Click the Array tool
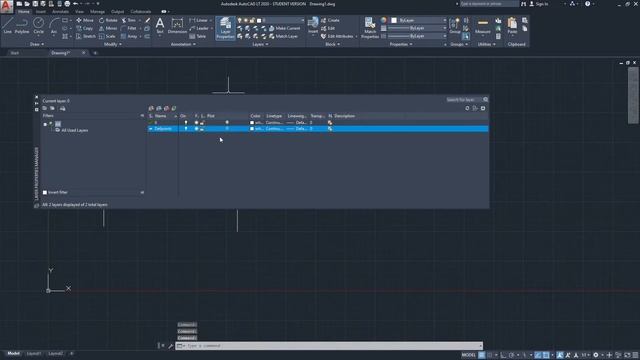Image resolution: width=640 pixels, height=360 pixels. 129,36
